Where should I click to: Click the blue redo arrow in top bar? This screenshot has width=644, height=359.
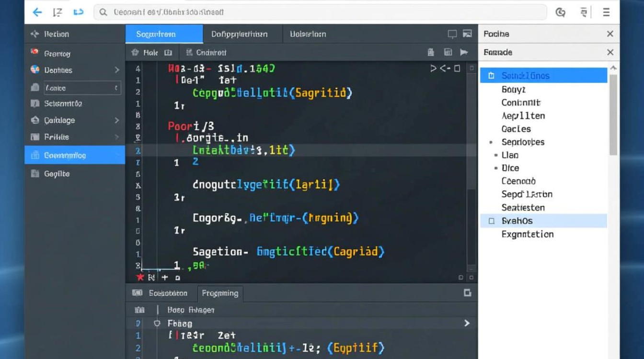[78, 12]
